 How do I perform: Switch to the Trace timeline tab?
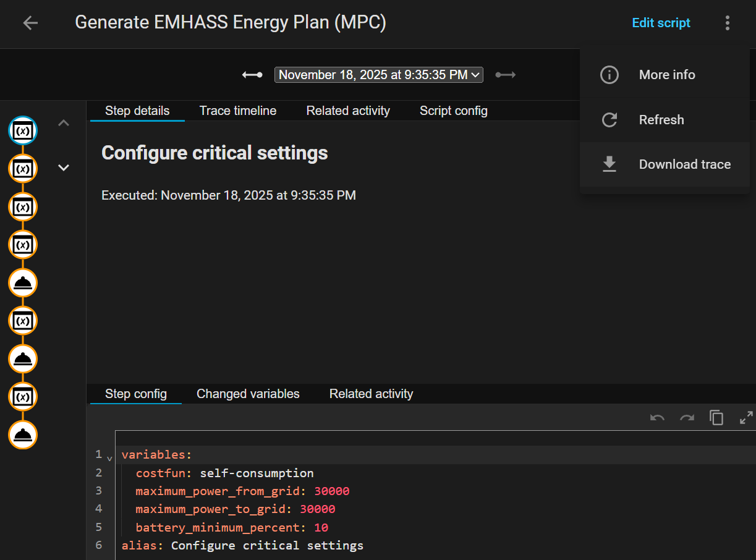(237, 111)
